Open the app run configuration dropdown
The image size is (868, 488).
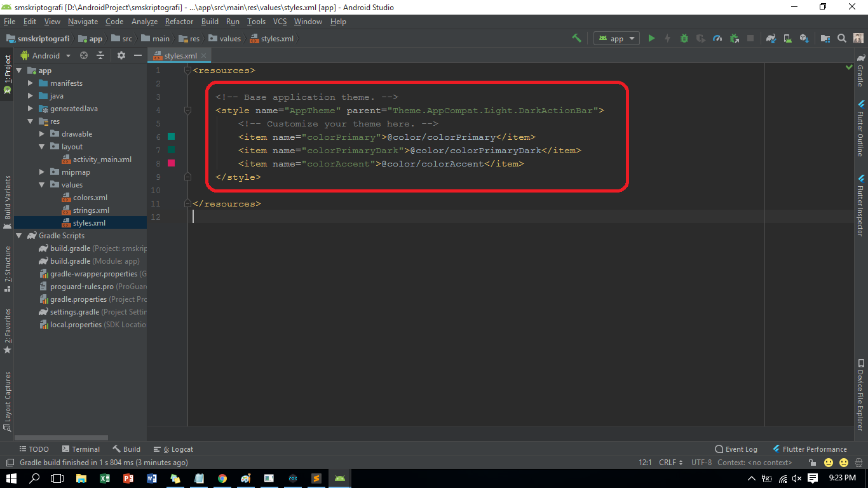pyautogui.click(x=616, y=38)
